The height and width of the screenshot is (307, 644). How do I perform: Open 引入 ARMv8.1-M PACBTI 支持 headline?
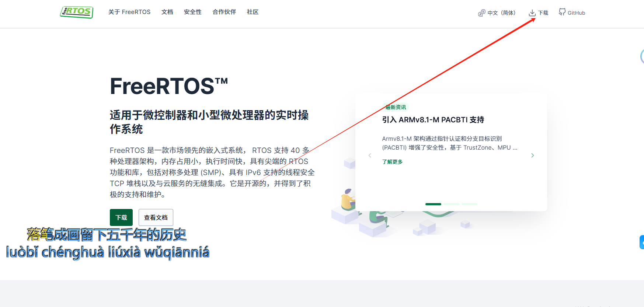tap(433, 120)
